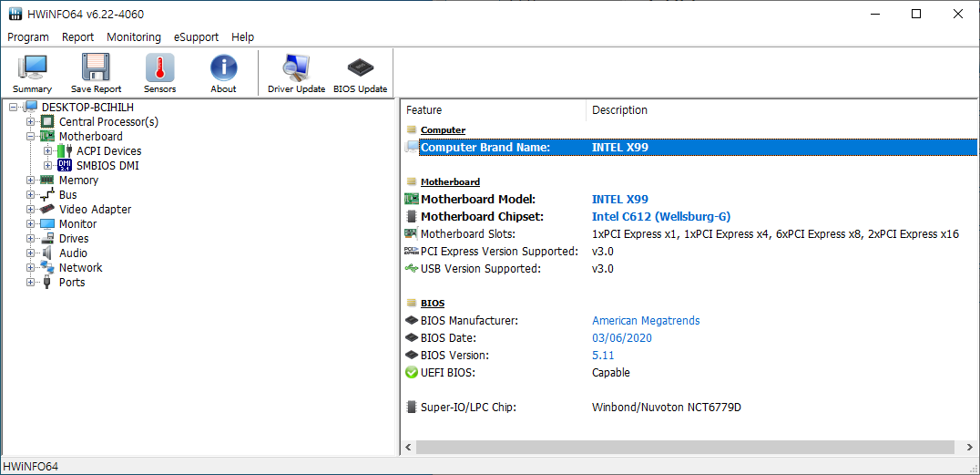Select the Motherboard Chipset row label
Viewport: 980px width, 475px height.
[483, 217]
